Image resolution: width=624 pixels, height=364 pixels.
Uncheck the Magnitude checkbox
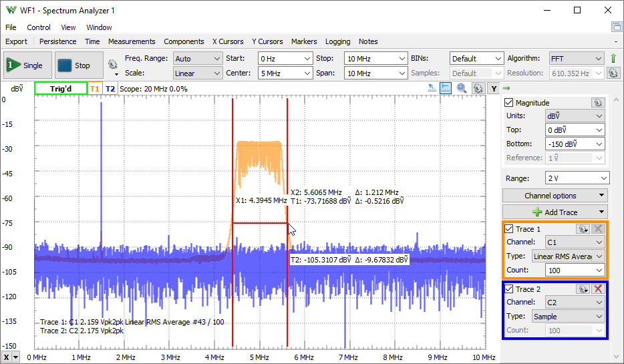pos(509,103)
